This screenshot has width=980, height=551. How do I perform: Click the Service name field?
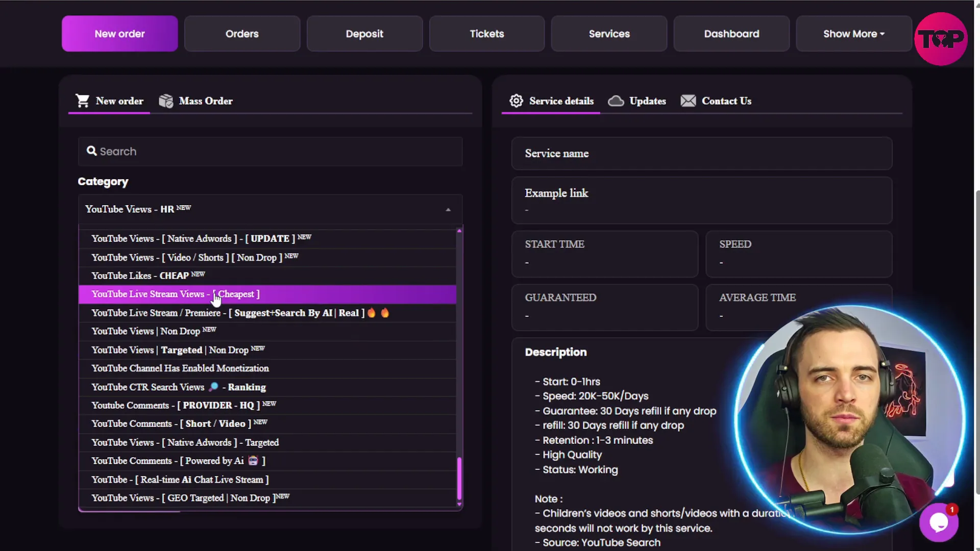[x=702, y=154]
